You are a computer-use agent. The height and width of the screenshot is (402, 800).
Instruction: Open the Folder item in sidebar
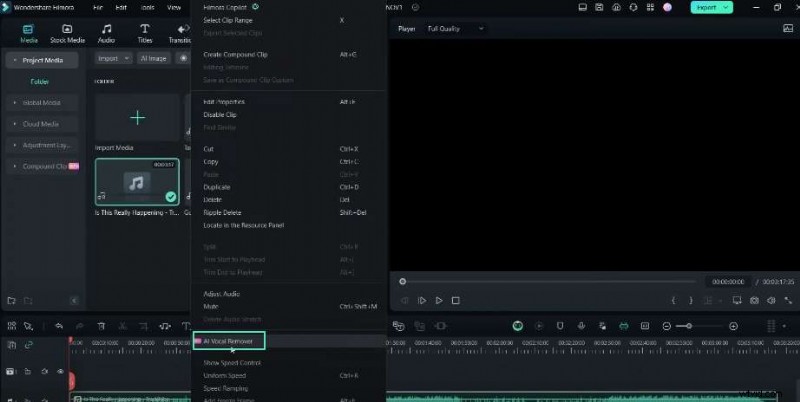tap(40, 82)
